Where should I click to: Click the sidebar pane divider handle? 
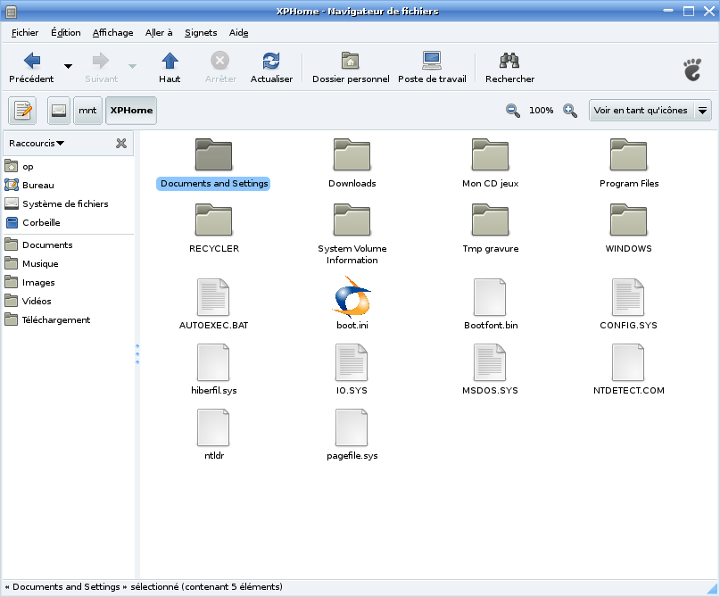pos(137,354)
